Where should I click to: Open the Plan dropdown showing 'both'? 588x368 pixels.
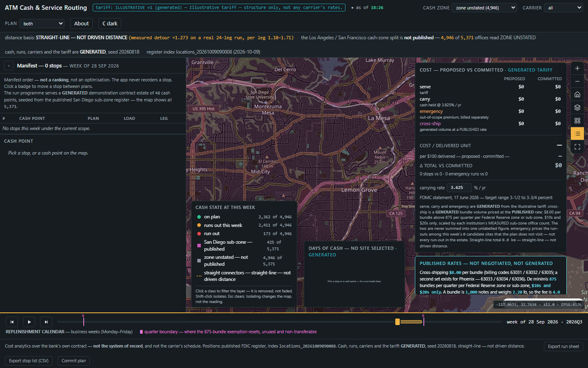(x=42, y=24)
